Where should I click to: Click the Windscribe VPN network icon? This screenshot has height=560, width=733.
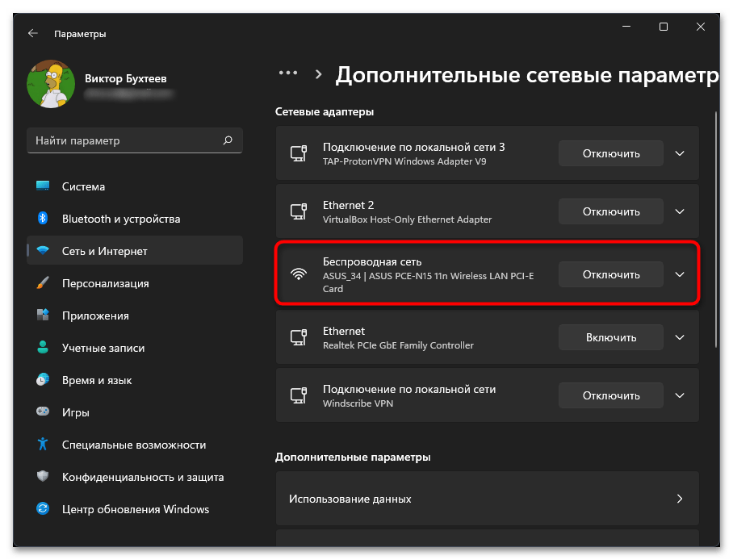tap(299, 395)
